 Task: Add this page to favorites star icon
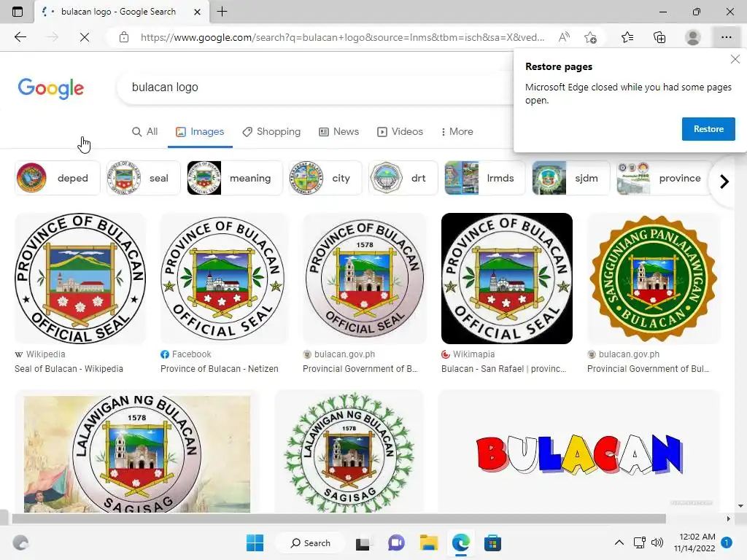(x=590, y=37)
